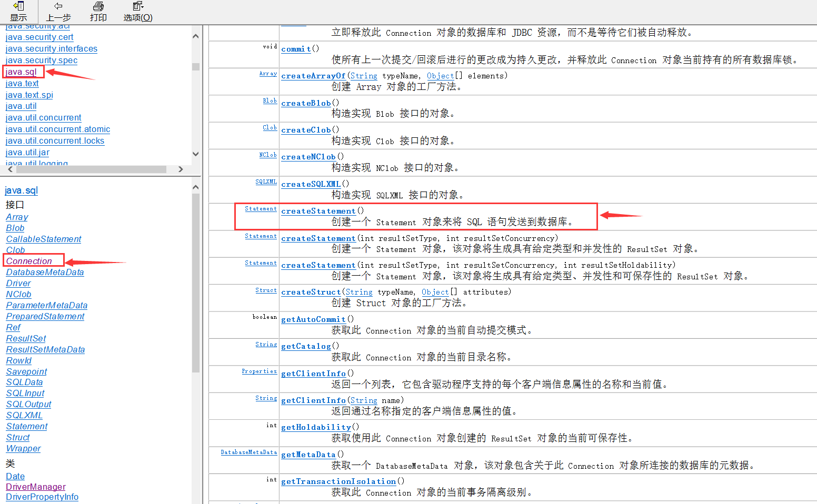
Task: Open the Connection interface link
Action: (29, 261)
